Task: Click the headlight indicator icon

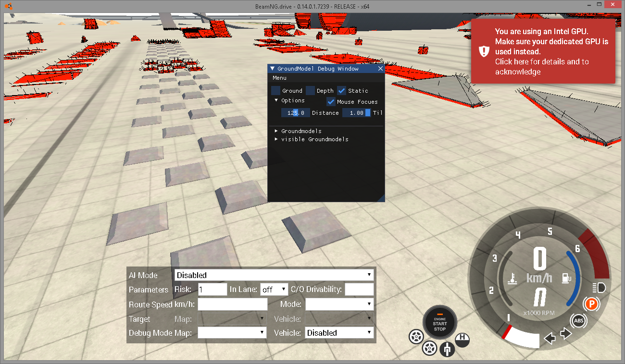Action: pos(599,288)
